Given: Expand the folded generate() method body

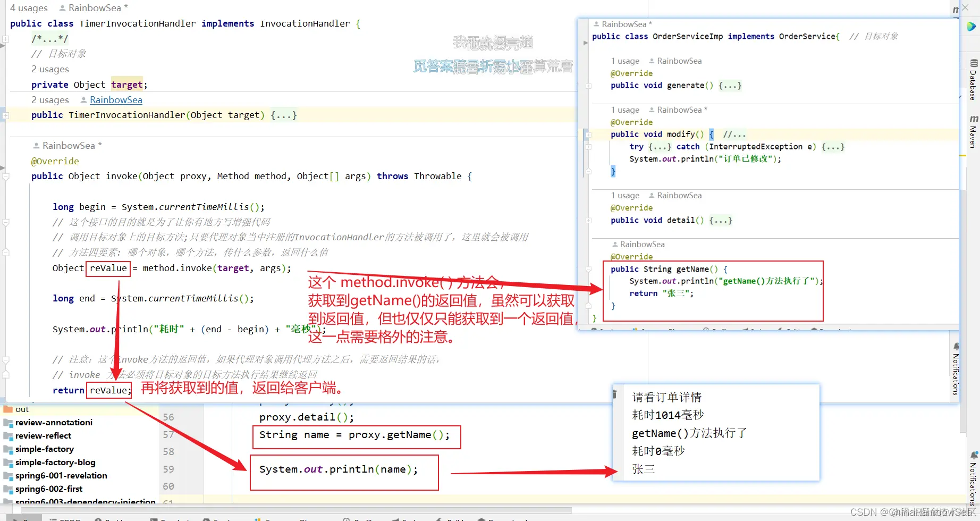Looking at the screenshot, I should [730, 86].
